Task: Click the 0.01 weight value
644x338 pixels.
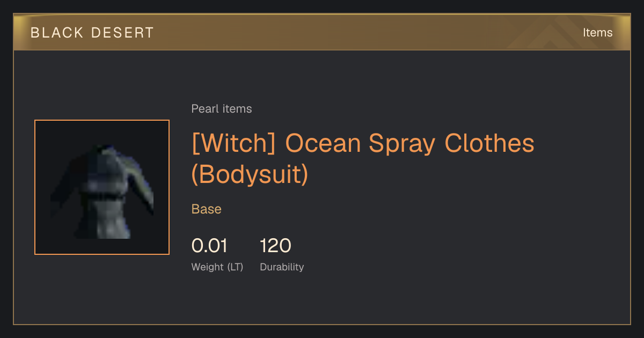Action: pyautogui.click(x=209, y=246)
